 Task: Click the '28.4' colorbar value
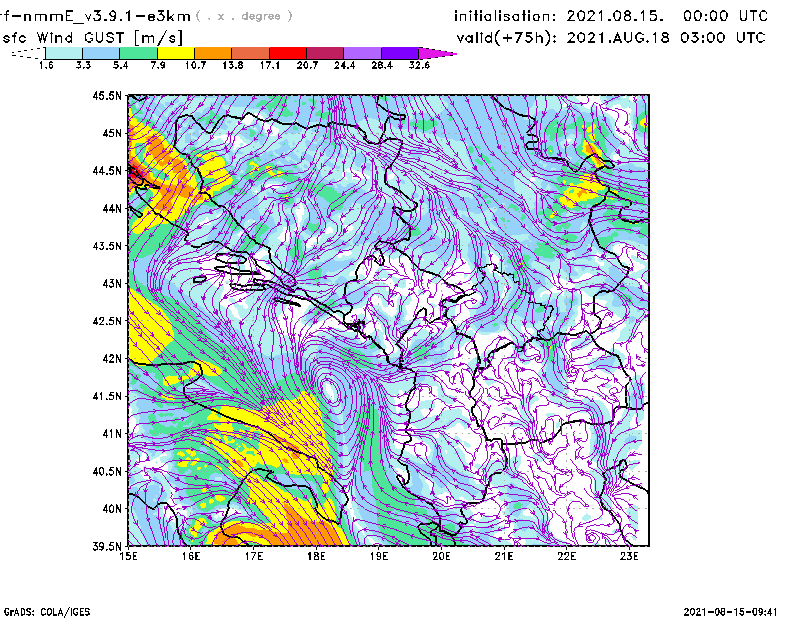pos(382,65)
